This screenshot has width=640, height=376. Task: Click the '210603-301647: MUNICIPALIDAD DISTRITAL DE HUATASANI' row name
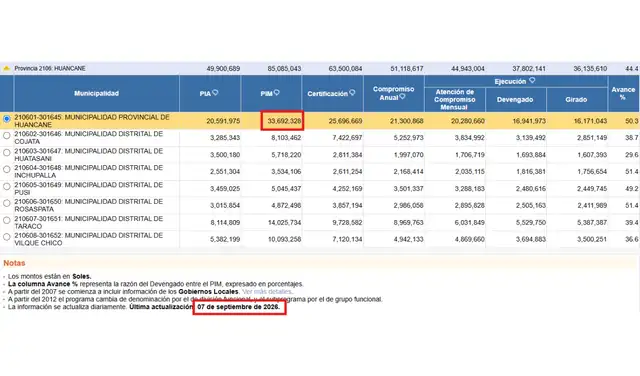[89, 155]
